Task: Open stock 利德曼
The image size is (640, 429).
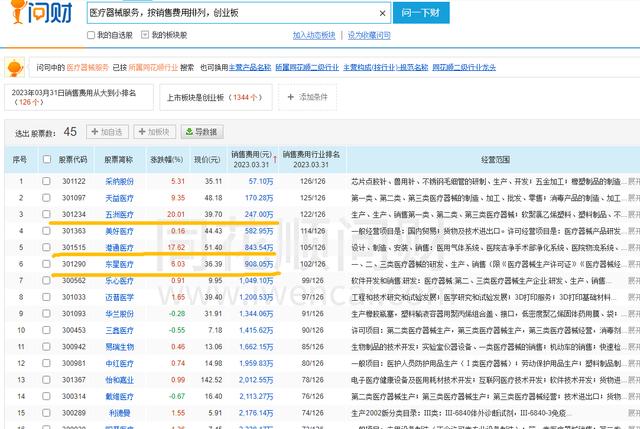Action: [119, 413]
